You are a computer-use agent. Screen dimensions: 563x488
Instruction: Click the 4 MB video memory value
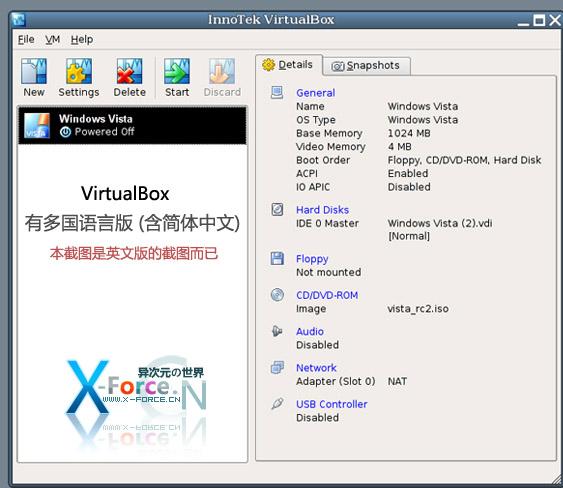[400, 147]
